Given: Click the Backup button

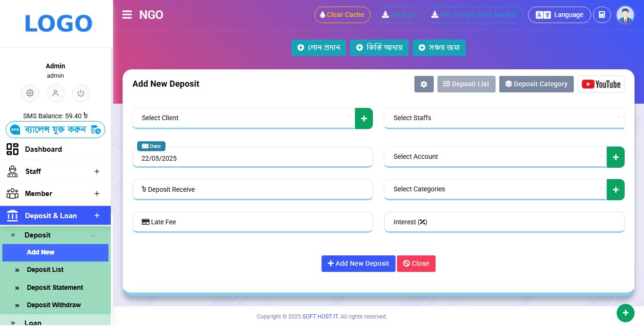Looking at the screenshot, I should [x=398, y=15].
